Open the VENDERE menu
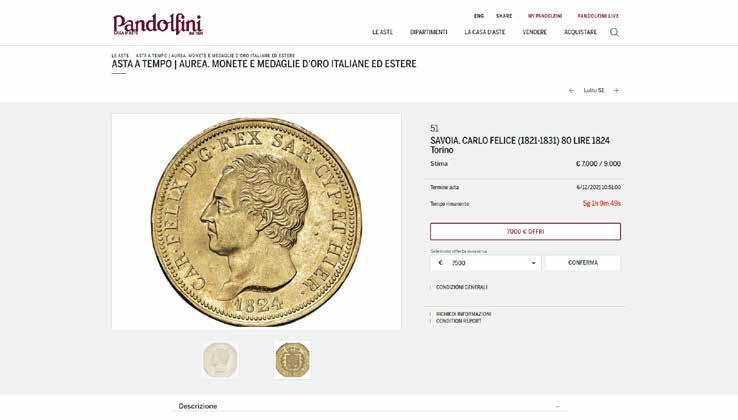 535,32
